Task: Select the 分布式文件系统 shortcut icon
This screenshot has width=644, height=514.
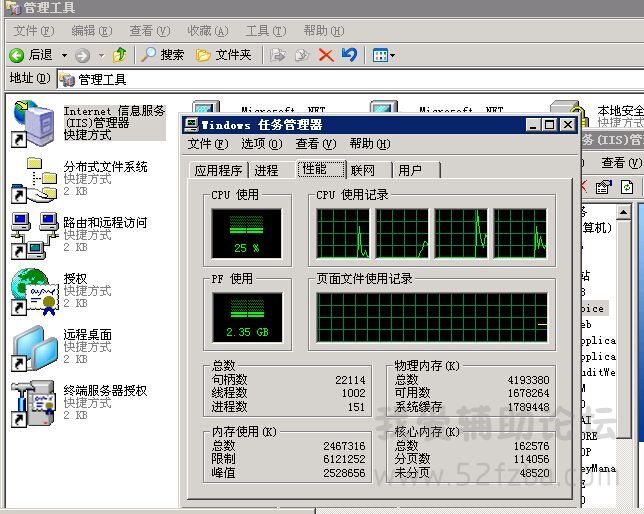Action: pos(34,180)
